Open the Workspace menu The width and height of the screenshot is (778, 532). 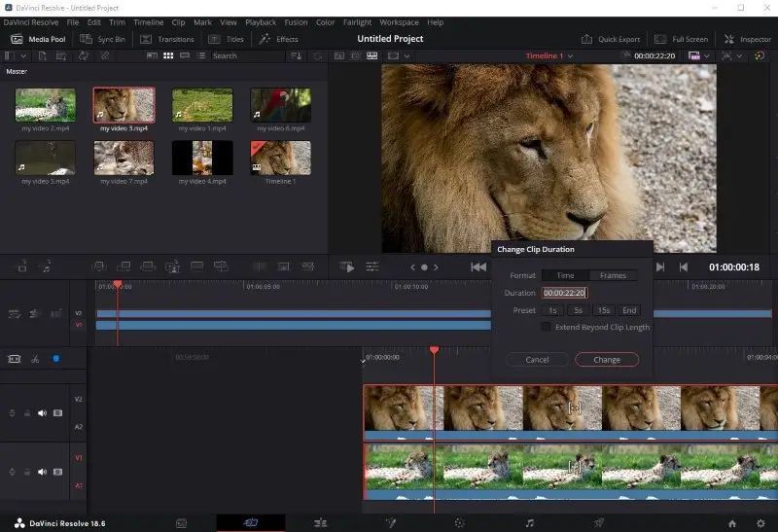399,22
